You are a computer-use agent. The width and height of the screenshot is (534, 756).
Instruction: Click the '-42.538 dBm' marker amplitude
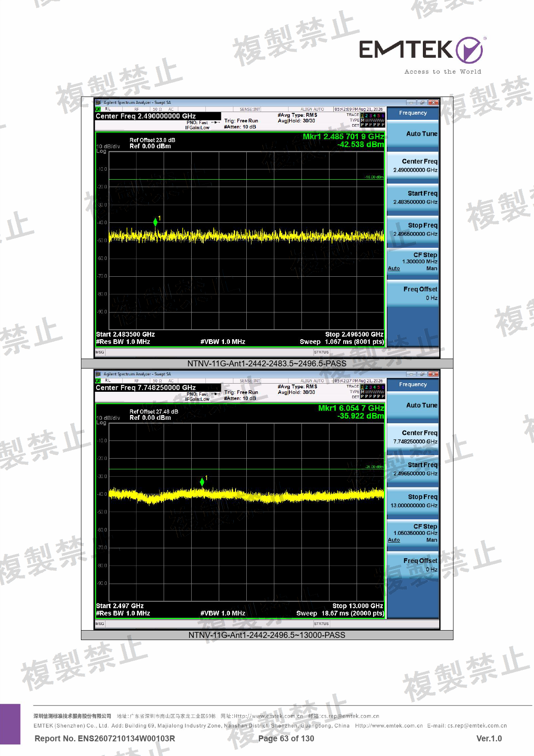point(361,144)
